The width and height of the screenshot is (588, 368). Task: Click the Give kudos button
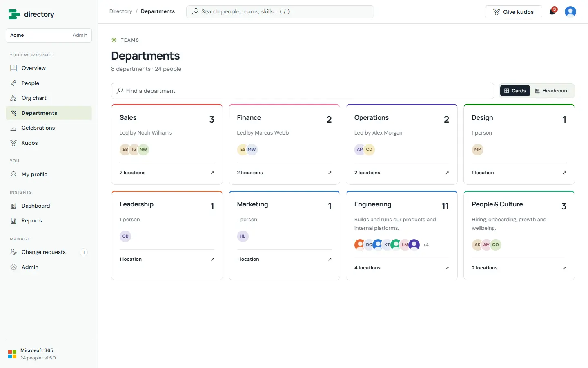[x=513, y=12]
